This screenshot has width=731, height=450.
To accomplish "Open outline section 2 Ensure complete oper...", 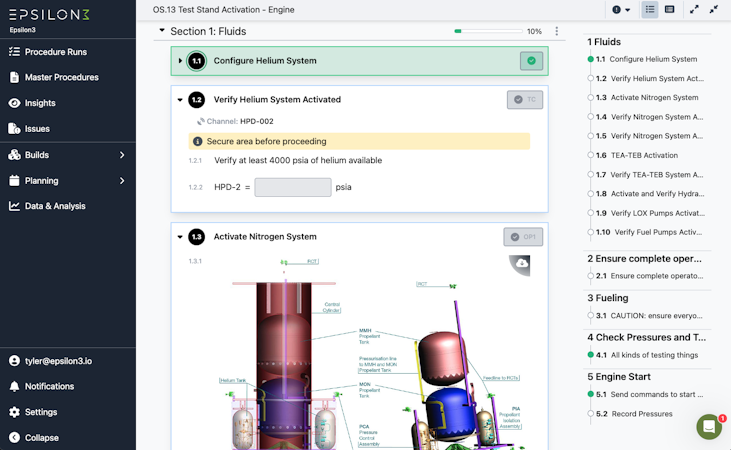I will 644,259.
